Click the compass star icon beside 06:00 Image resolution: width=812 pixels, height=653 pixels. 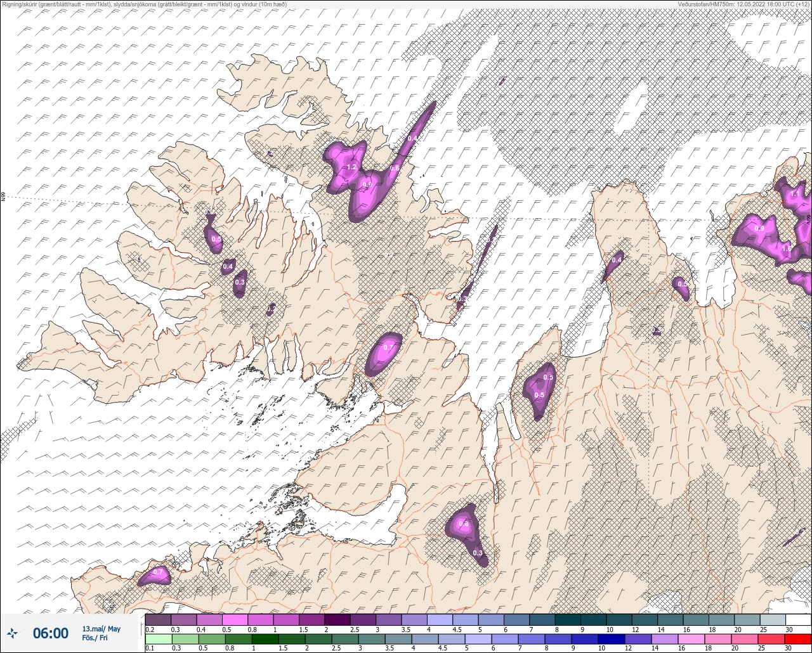click(x=12, y=633)
